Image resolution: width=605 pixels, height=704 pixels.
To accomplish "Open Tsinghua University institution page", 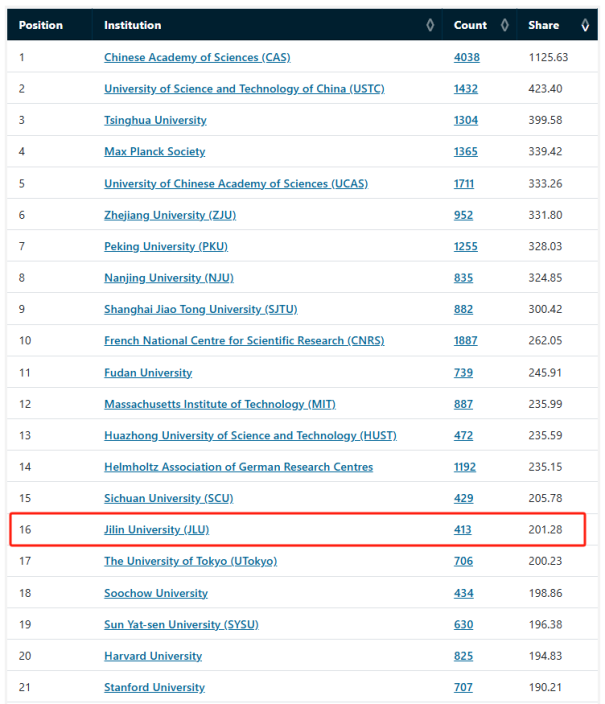I will tap(155, 120).
